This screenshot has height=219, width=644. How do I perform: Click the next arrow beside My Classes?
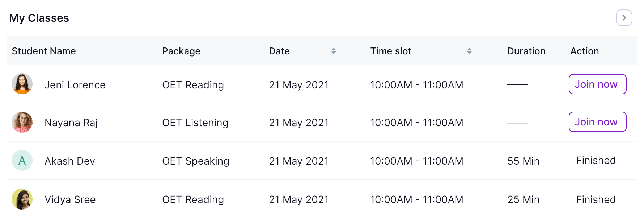pos(624,18)
